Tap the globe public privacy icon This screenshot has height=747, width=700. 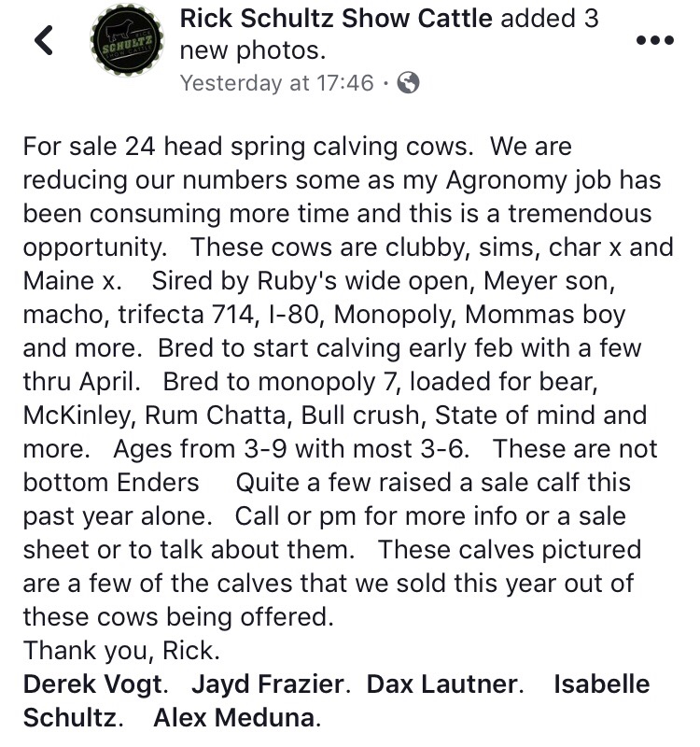point(408,82)
